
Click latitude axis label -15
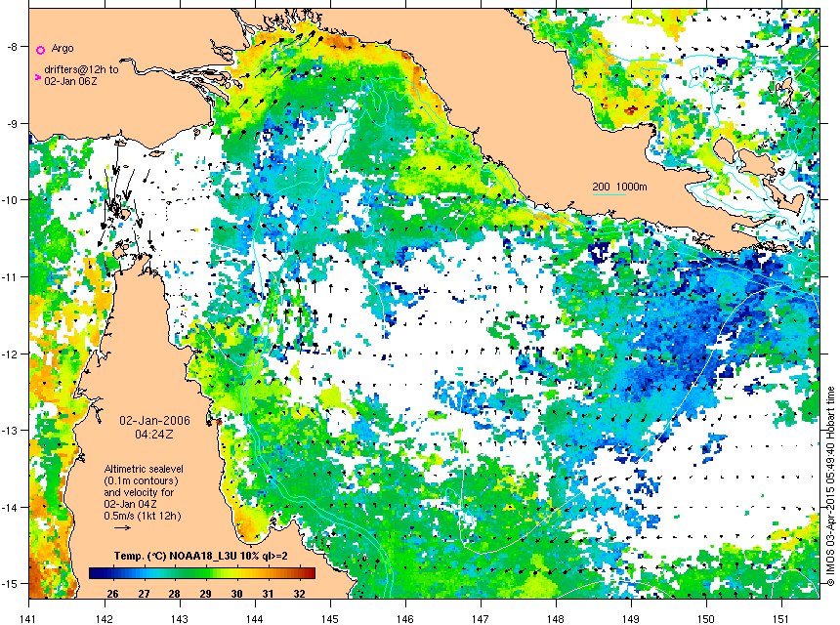11,584
